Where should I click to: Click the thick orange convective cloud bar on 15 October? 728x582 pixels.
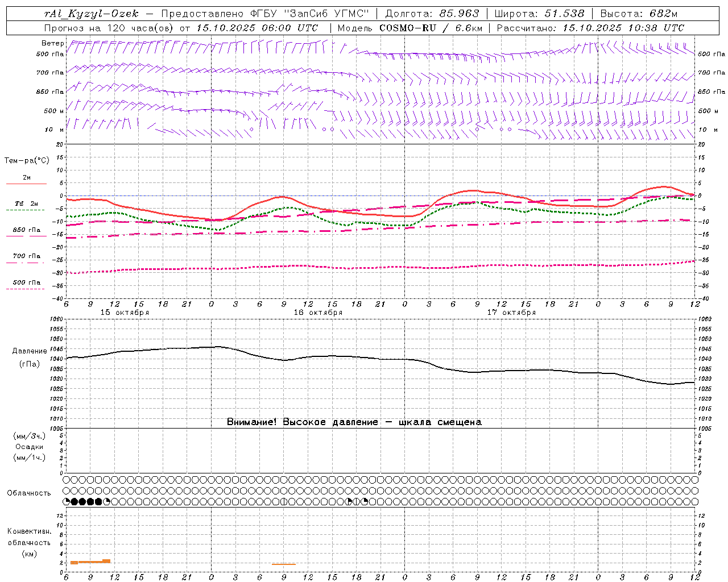(90, 562)
